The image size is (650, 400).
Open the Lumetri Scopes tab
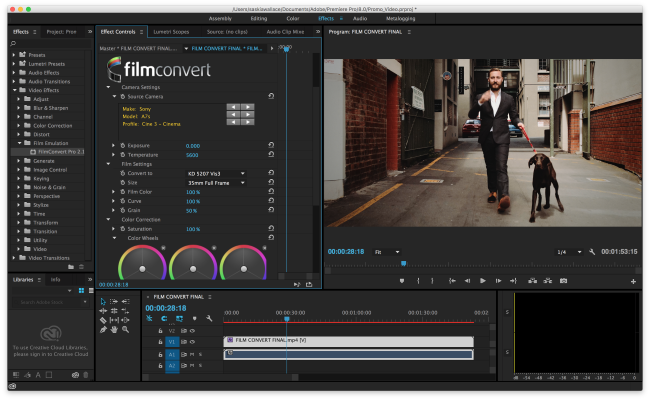click(x=171, y=32)
